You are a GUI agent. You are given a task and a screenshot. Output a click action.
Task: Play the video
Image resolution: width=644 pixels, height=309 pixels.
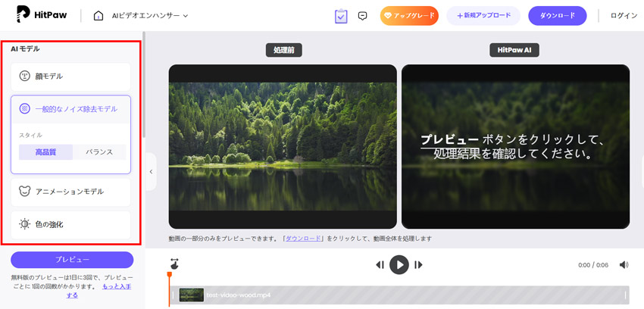pos(399,264)
